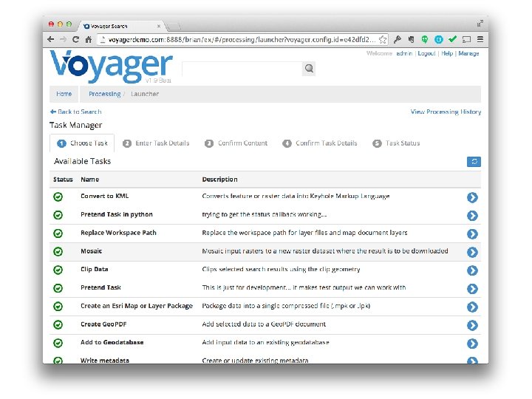Refresh the Available Tasks list
This screenshot has width=532, height=399.
[474, 162]
